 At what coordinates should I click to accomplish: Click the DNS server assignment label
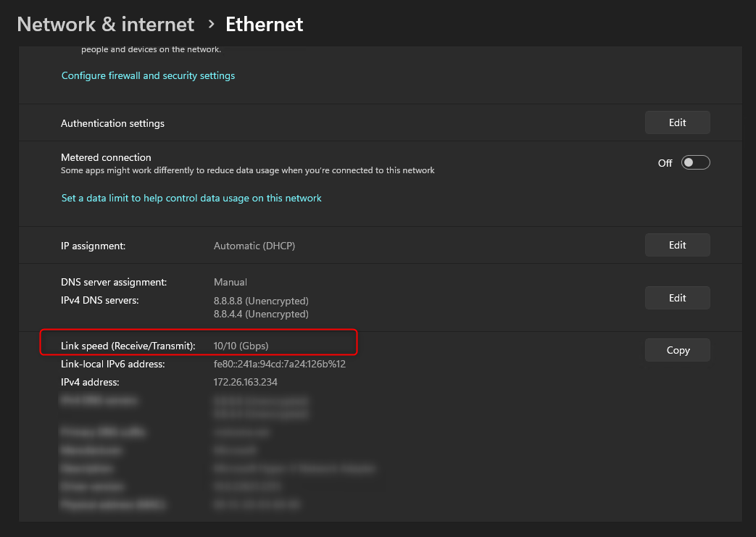pyautogui.click(x=114, y=282)
